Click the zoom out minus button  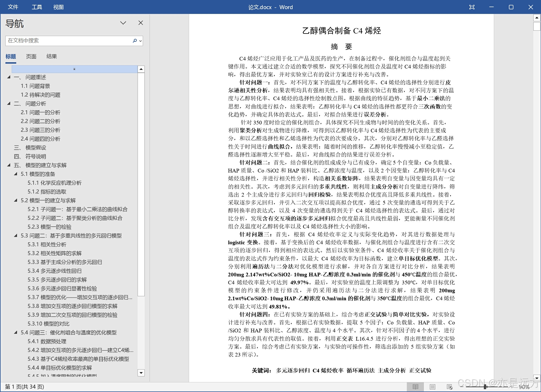click(462, 387)
